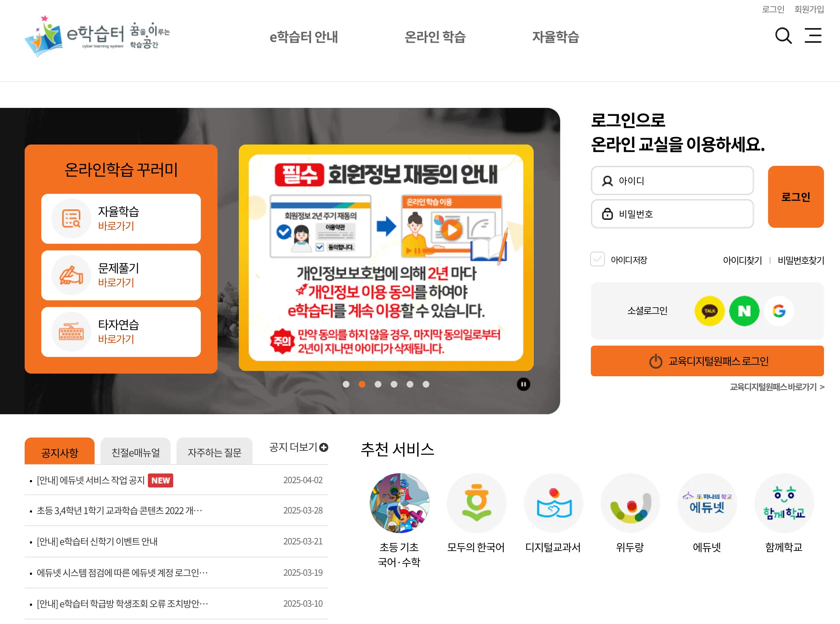
Task: Open the hamburger menu
Action: point(813,36)
